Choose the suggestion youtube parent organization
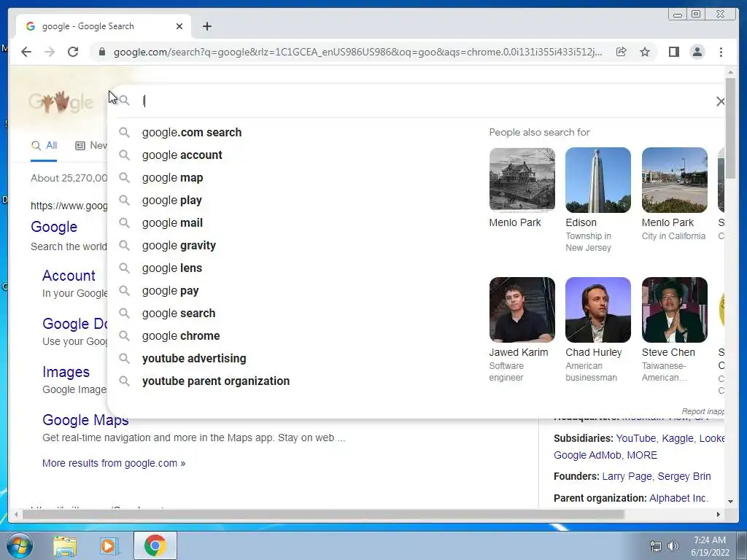Screen dimensions: 747x560 (x=216, y=381)
